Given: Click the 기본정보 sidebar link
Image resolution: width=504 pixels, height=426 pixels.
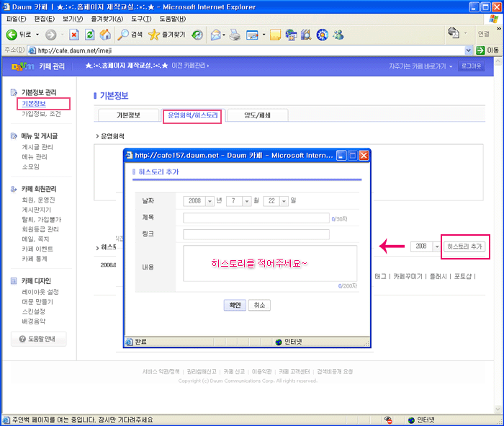Looking at the screenshot, I should [x=34, y=104].
